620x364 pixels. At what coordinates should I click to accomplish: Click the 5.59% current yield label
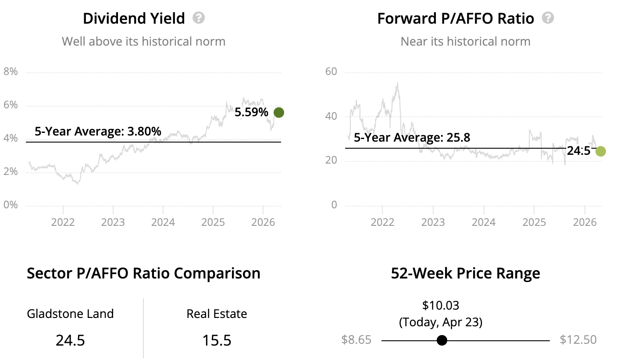tap(251, 112)
